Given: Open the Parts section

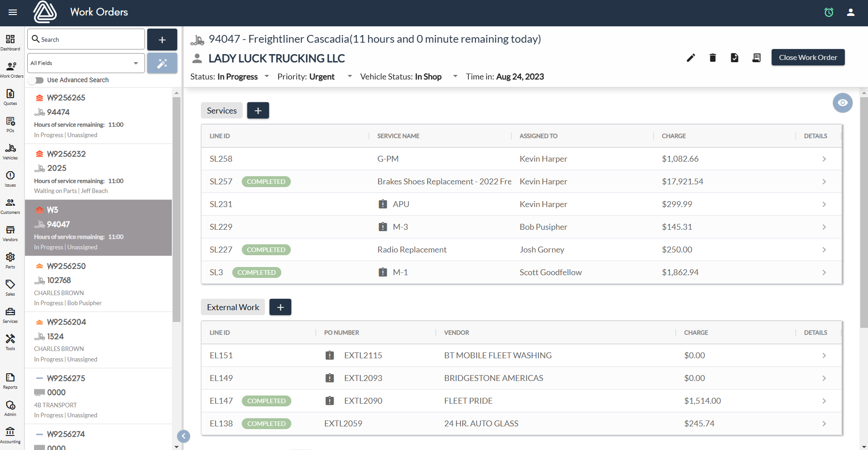Looking at the screenshot, I should coord(10,260).
